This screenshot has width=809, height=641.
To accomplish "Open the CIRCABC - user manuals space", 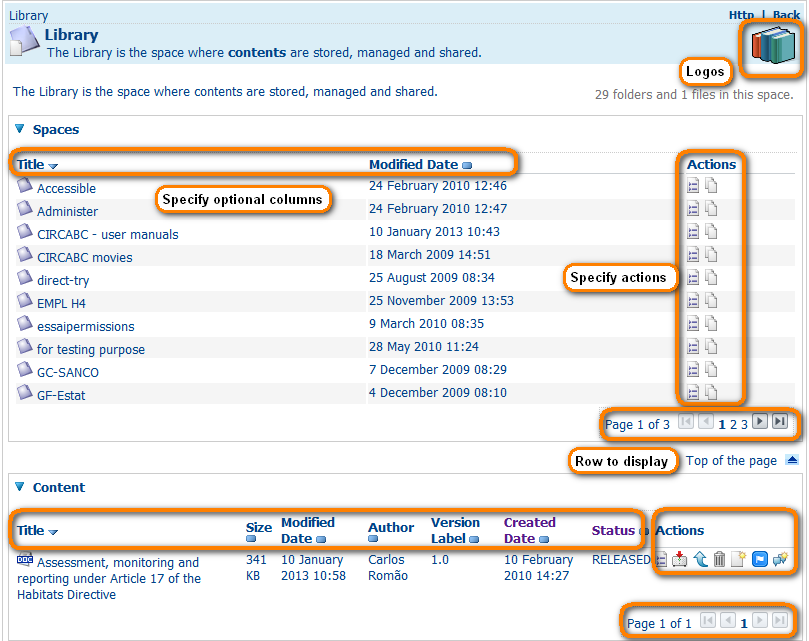I will pos(107,234).
